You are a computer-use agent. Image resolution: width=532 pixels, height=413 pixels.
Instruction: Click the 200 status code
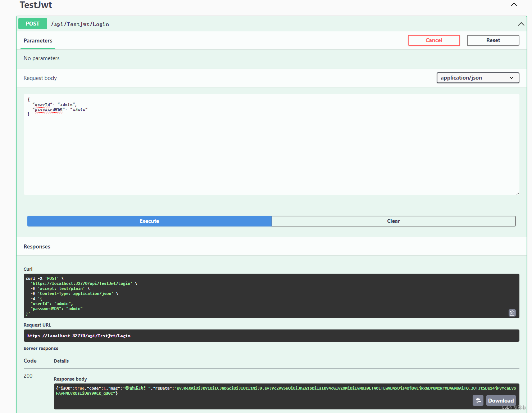tap(28, 376)
